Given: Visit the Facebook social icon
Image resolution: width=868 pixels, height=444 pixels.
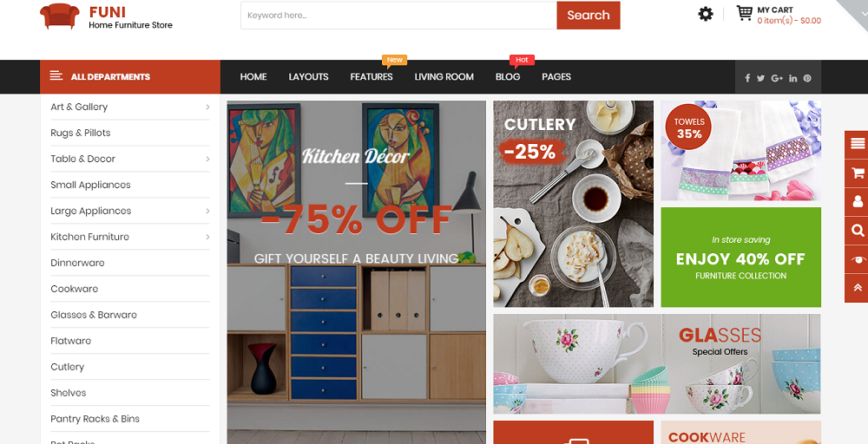Looking at the screenshot, I should pyautogui.click(x=746, y=78).
